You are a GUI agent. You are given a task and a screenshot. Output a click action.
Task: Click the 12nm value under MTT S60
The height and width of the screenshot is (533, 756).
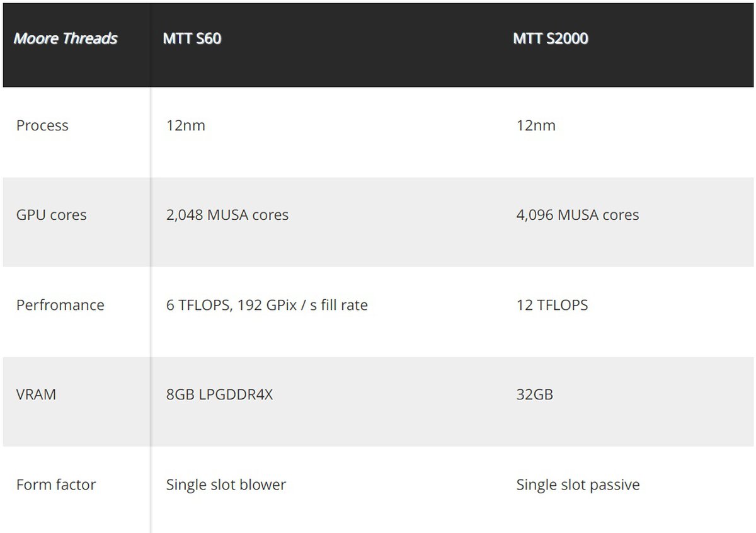click(x=186, y=125)
